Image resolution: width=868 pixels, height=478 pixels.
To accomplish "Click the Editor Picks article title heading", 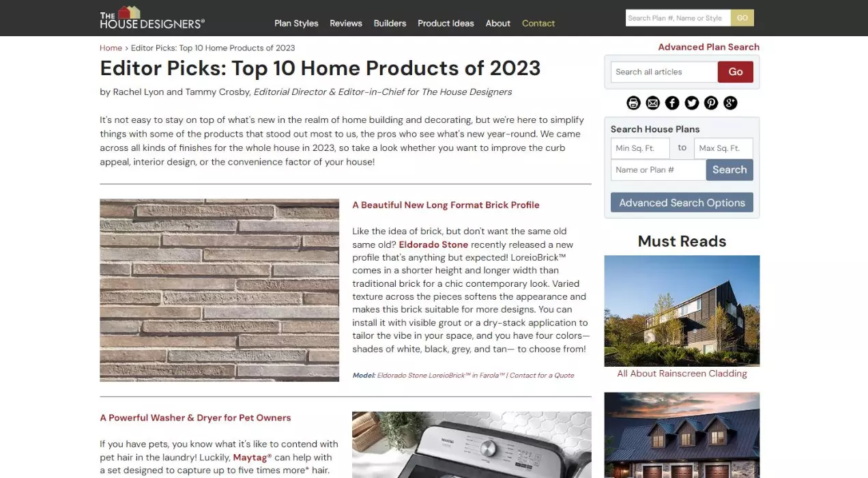I will point(320,68).
